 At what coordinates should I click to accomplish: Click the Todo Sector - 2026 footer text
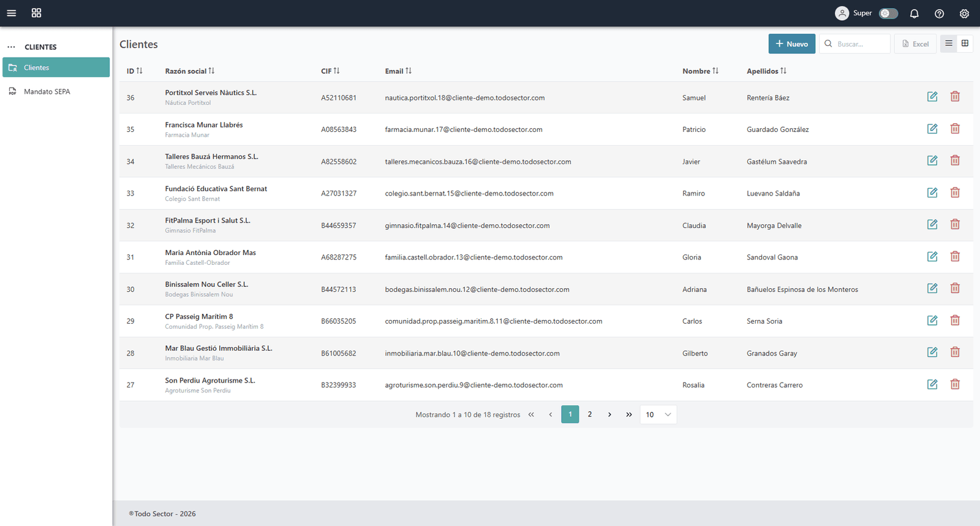pyautogui.click(x=162, y=514)
